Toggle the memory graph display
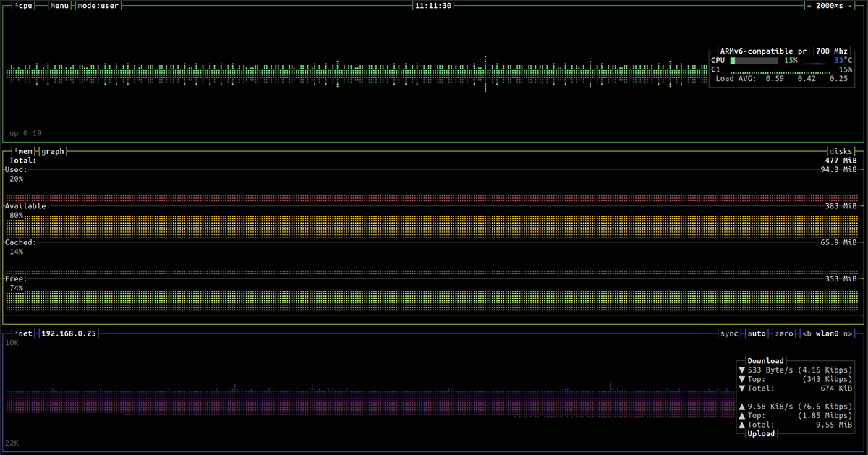The width and height of the screenshot is (868, 455). point(53,151)
